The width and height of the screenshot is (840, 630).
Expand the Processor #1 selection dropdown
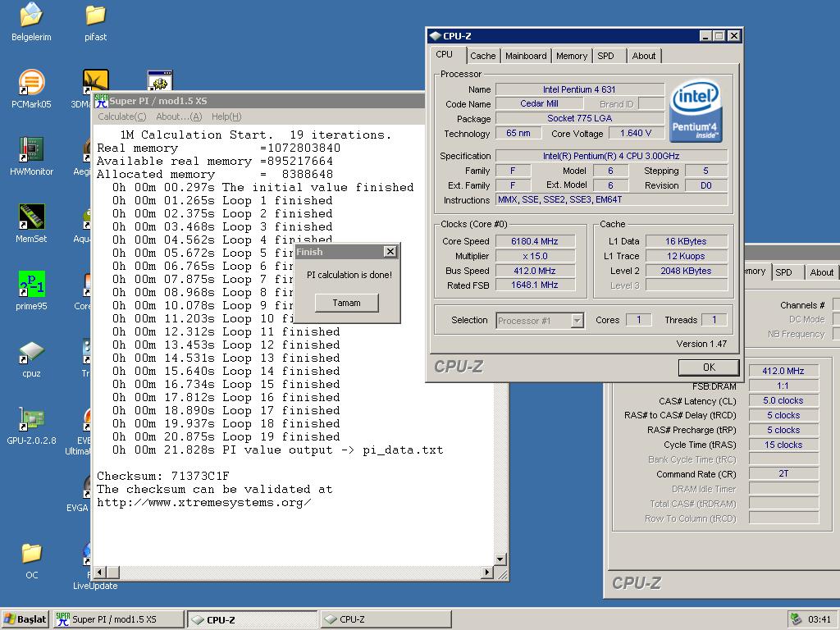pyautogui.click(x=577, y=321)
